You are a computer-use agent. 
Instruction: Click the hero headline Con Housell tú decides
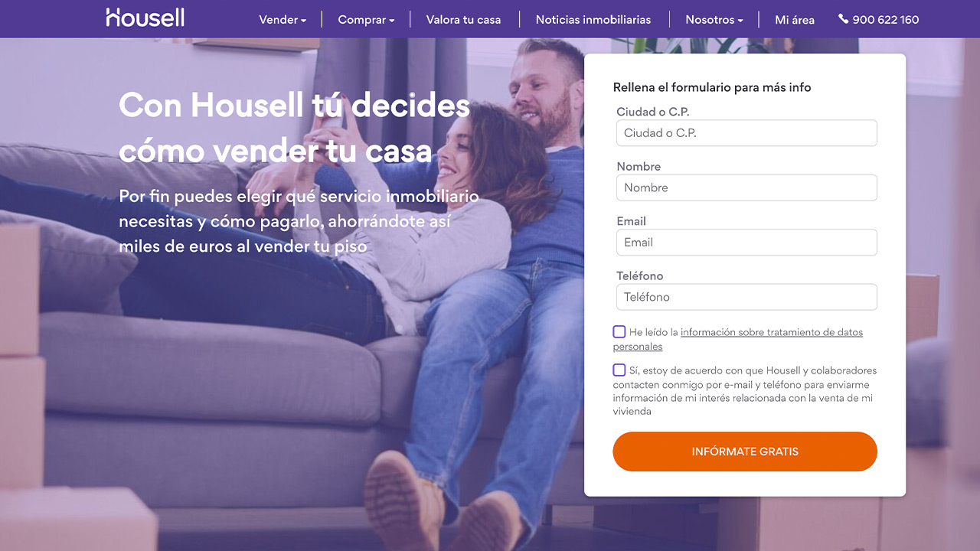point(295,105)
